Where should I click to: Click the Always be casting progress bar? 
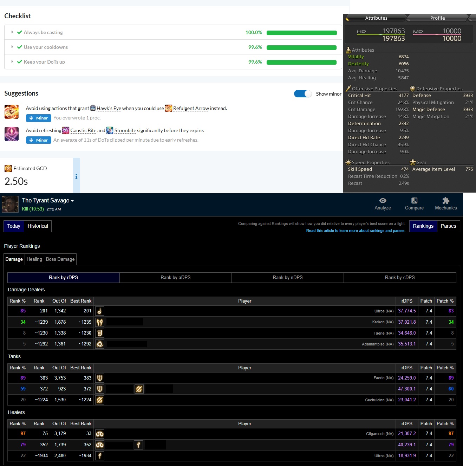(x=302, y=33)
